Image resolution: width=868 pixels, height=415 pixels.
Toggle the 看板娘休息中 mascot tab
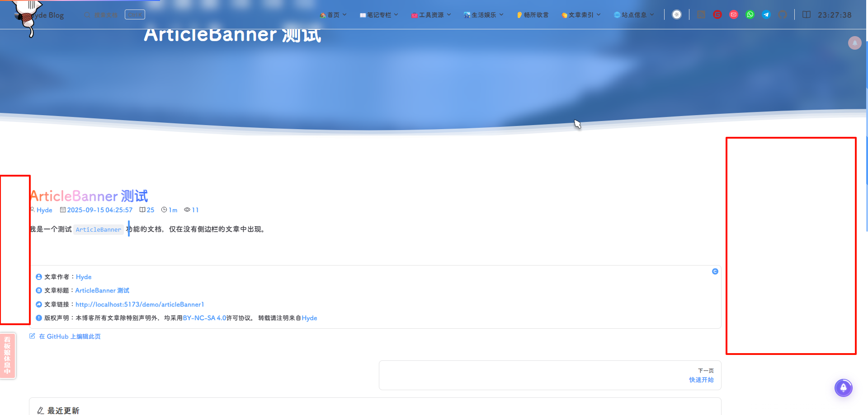click(8, 355)
